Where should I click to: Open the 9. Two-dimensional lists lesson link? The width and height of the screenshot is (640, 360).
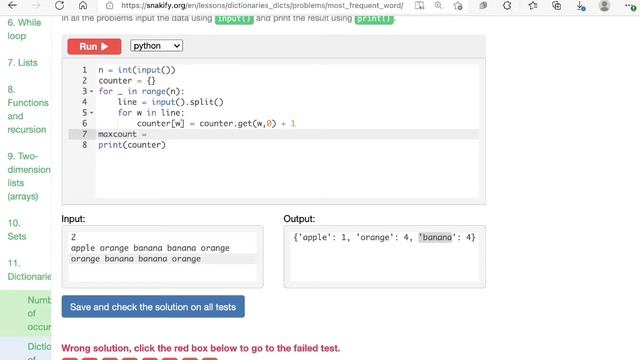pyautogui.click(x=29, y=176)
